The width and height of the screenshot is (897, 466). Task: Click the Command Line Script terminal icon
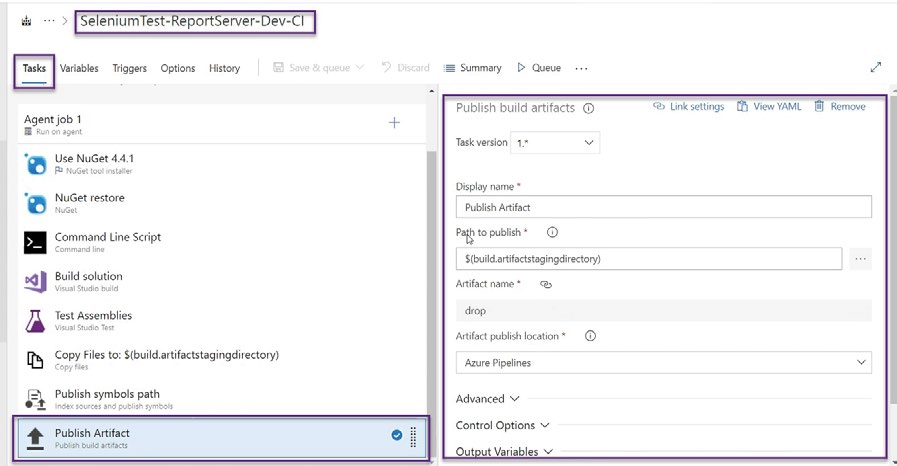click(x=36, y=243)
